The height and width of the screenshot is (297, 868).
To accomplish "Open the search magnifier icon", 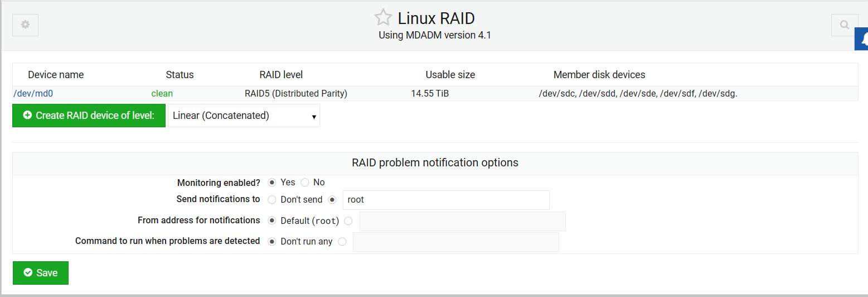I will coord(845,25).
